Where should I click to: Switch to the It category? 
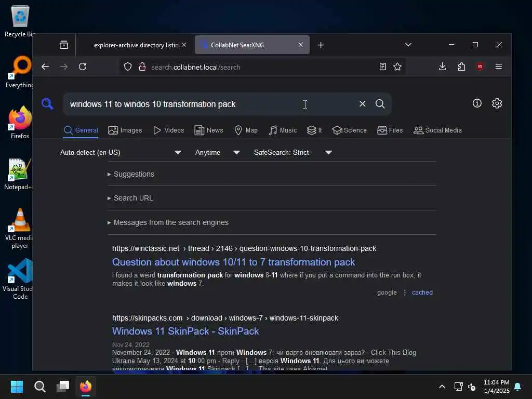[314, 130]
